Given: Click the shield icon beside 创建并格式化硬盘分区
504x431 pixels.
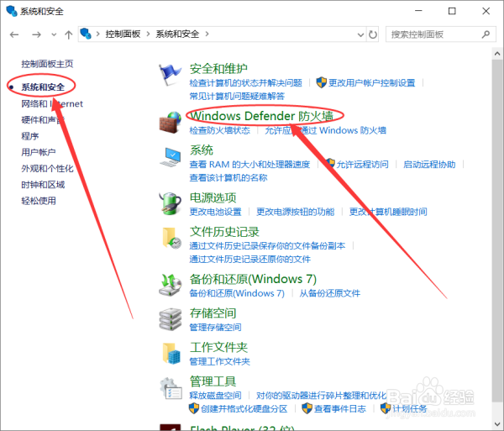Looking at the screenshot, I should click(x=193, y=408).
